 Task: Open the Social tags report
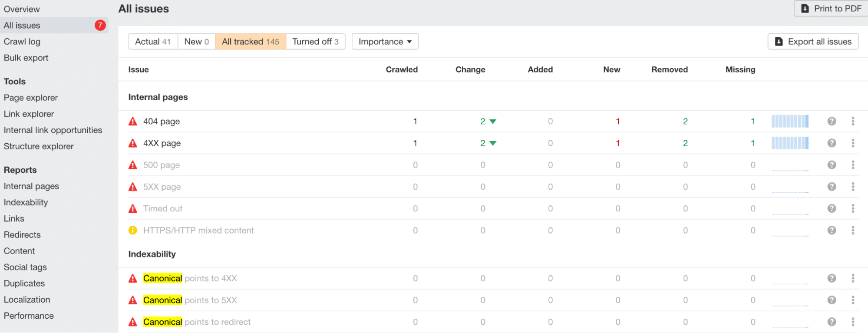click(25, 267)
